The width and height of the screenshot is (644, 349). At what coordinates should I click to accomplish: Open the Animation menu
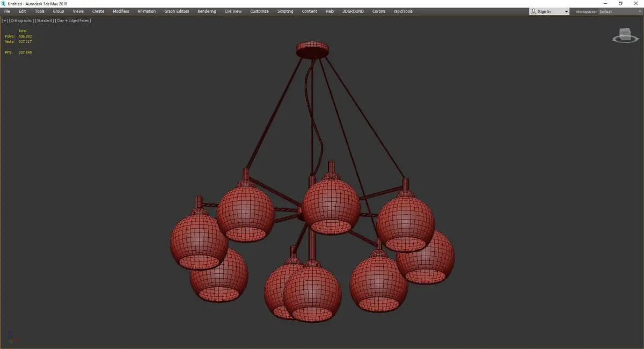[147, 11]
